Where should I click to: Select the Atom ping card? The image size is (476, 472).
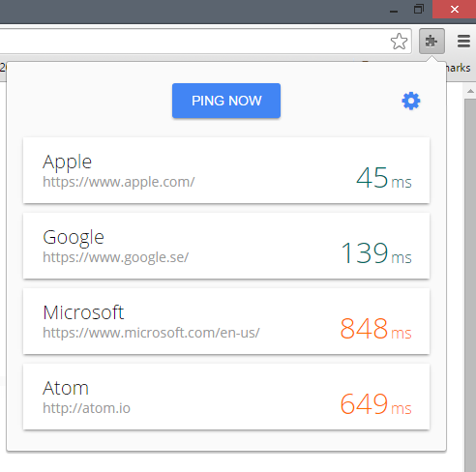[x=226, y=397]
